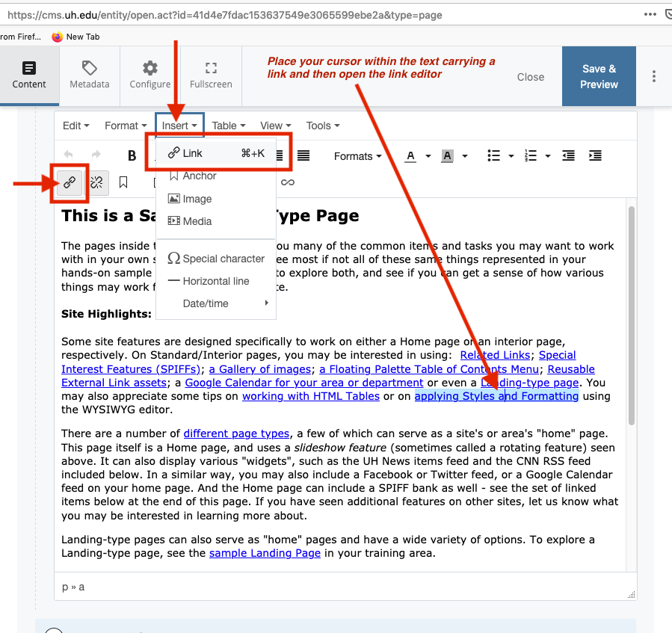Click the Save & Preview button
This screenshot has height=633, width=672.
click(x=599, y=76)
